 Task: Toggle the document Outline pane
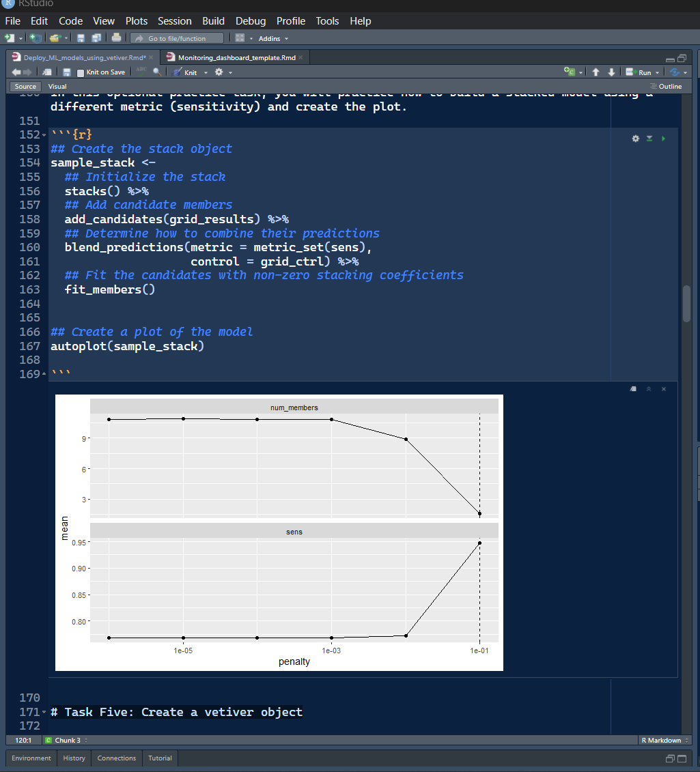[666, 87]
